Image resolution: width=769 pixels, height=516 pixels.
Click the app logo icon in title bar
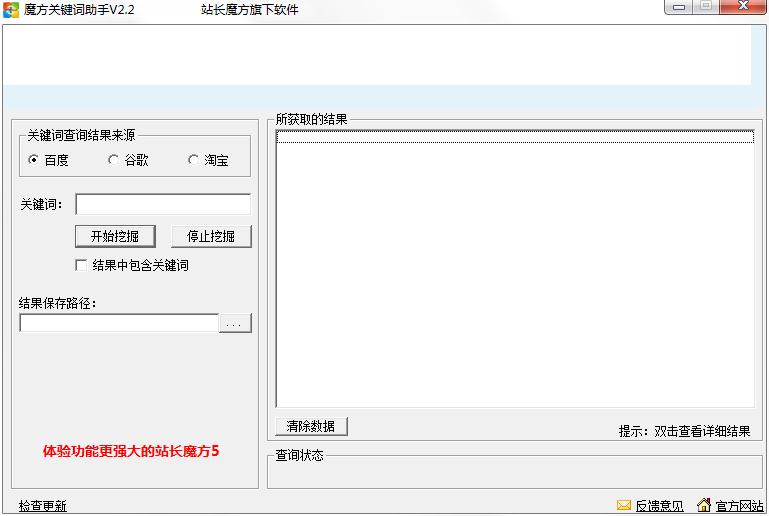(x=11, y=10)
